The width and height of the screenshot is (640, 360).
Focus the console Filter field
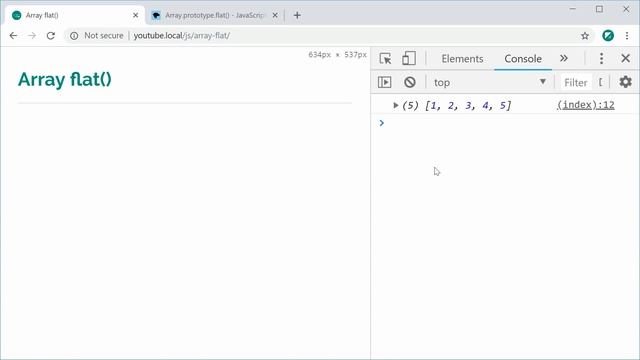(576, 82)
